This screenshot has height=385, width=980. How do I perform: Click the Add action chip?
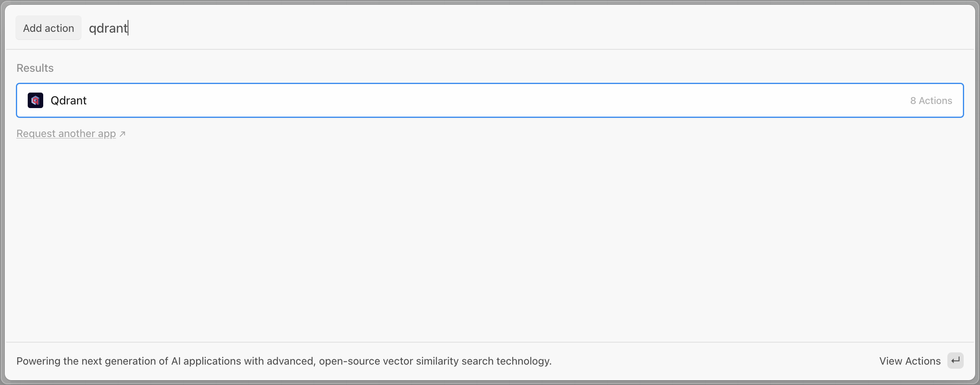click(48, 28)
